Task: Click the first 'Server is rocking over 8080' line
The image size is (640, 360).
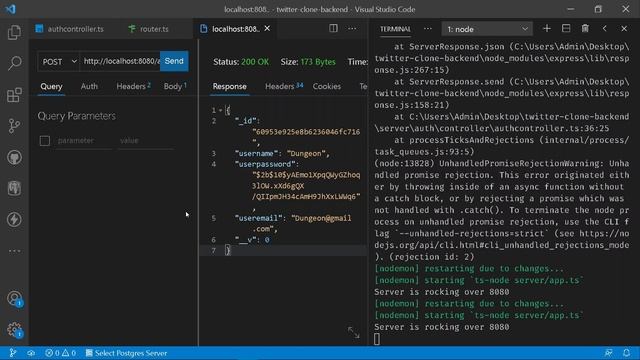Action: coord(442,292)
